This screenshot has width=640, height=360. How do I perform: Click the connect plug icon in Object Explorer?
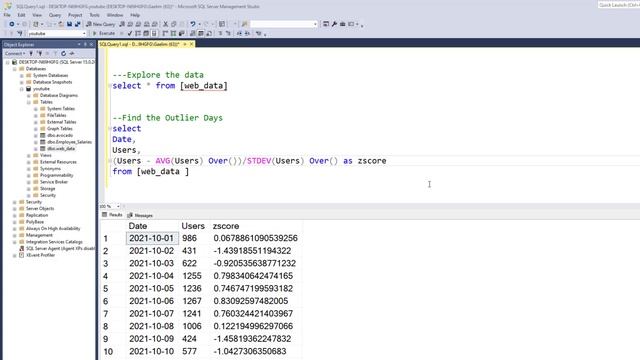(x=31, y=53)
